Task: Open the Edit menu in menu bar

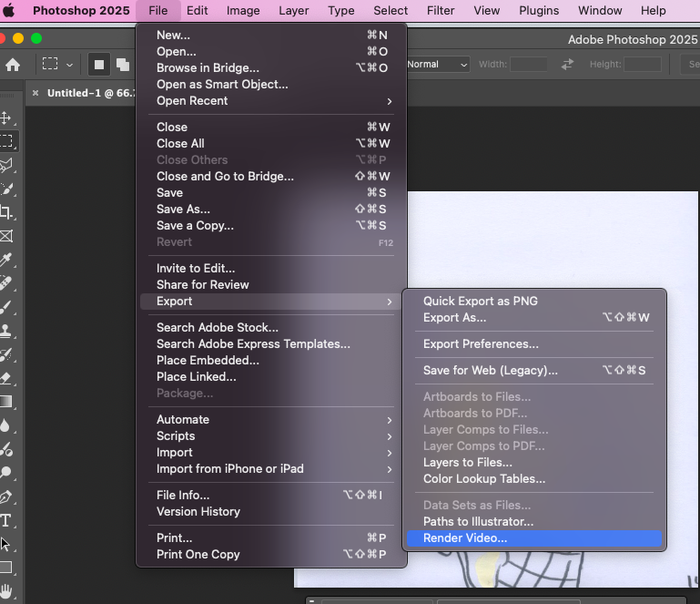Action: pyautogui.click(x=198, y=11)
